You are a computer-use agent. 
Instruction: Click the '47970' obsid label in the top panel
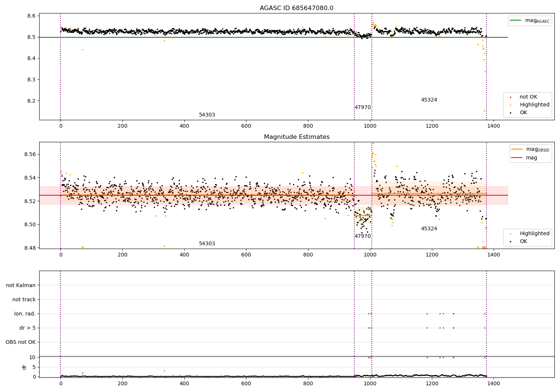point(363,108)
